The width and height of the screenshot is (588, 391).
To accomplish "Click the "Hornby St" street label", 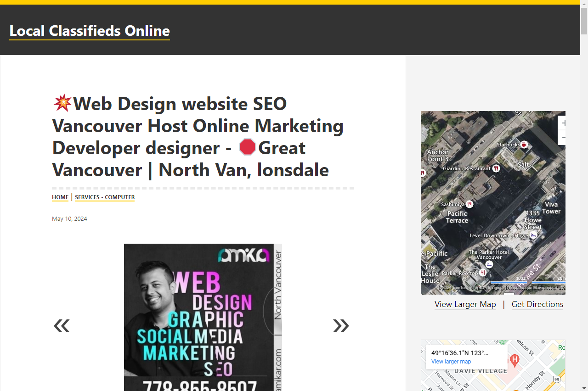I will tap(534, 381).
